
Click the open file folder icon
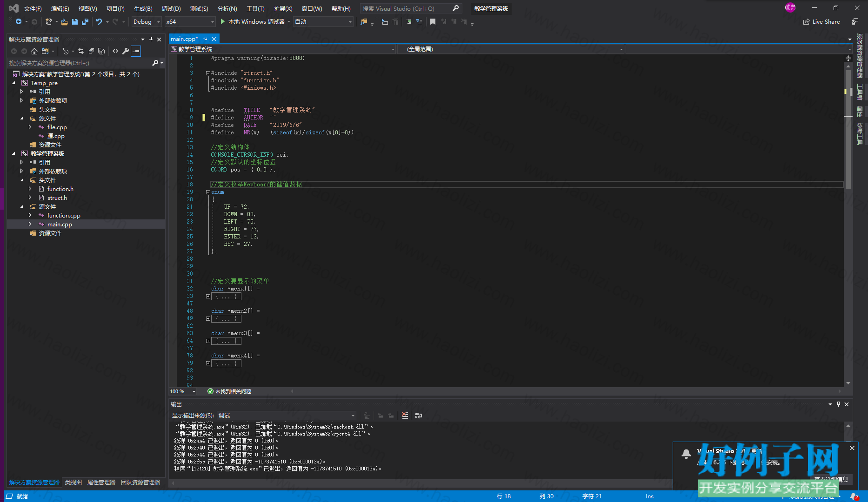(65, 21)
